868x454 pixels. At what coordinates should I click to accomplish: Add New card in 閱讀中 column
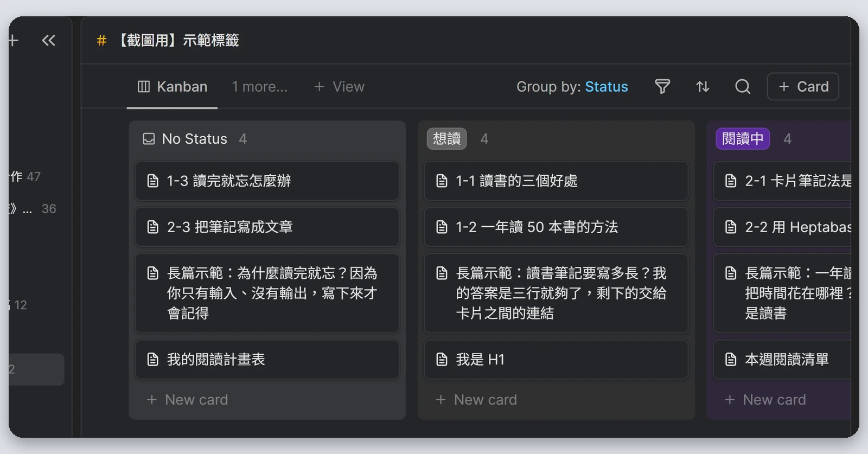click(765, 400)
